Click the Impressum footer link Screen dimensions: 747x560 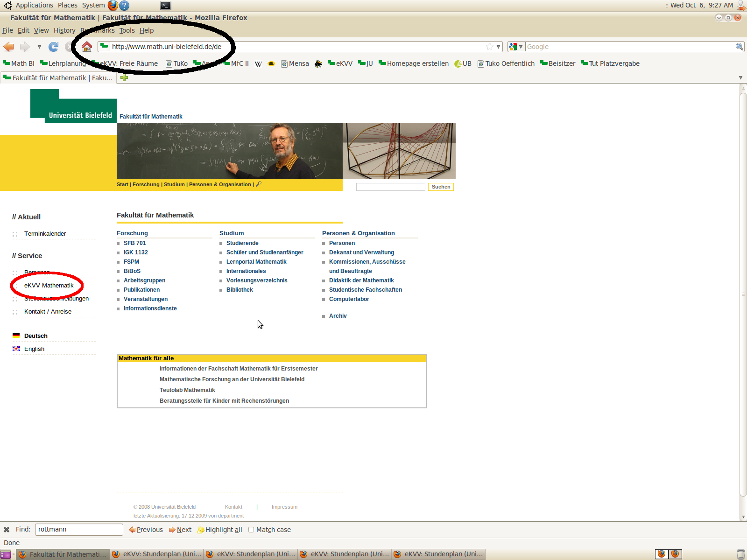click(284, 507)
